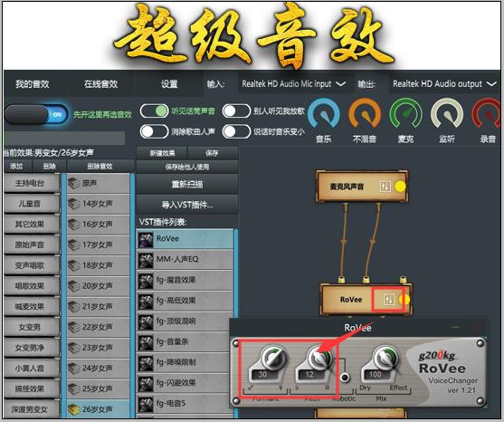
Task: Enable the 别人听见我放歌 switch
Action: pyautogui.click(x=236, y=111)
